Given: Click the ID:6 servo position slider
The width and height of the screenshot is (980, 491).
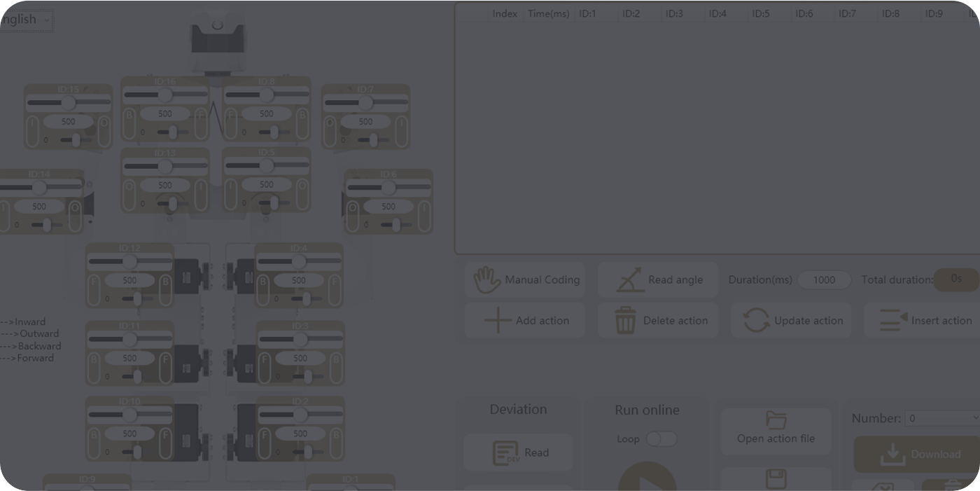Looking at the screenshot, I should [388, 188].
